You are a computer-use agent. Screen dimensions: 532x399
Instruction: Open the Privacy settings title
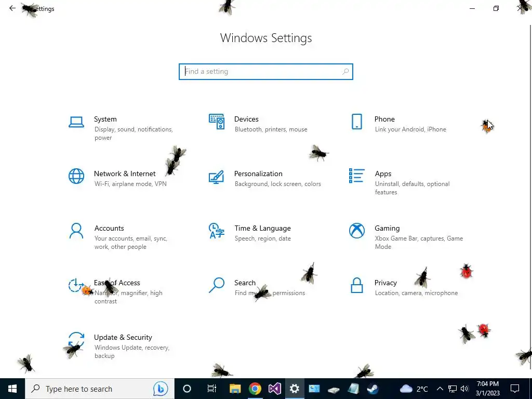(385, 283)
